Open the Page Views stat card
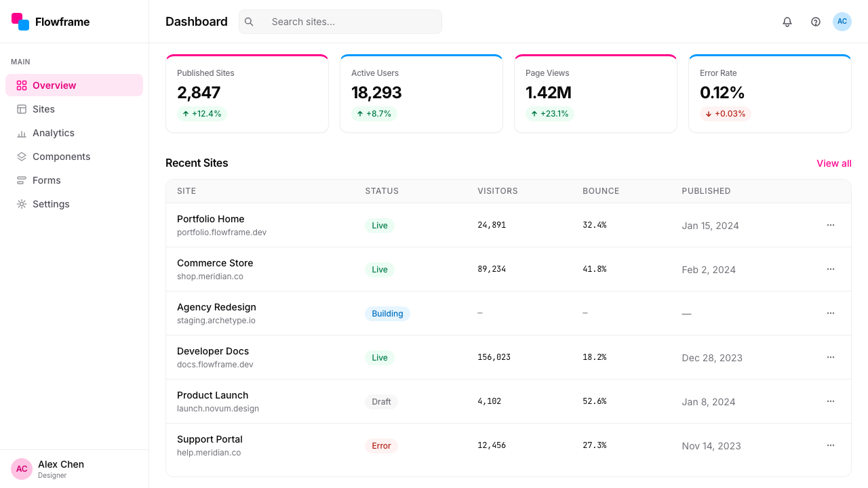 [x=595, y=94]
